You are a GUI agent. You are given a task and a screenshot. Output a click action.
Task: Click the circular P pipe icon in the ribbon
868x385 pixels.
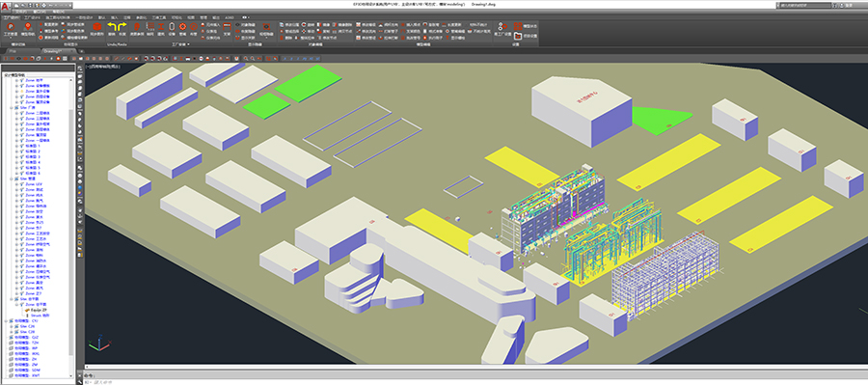[x=11, y=27]
